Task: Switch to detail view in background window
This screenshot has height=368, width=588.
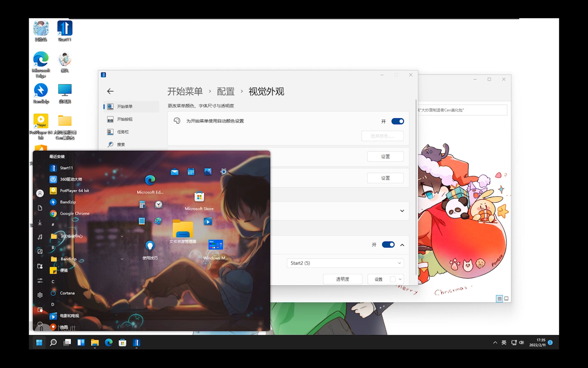Action: [499, 299]
